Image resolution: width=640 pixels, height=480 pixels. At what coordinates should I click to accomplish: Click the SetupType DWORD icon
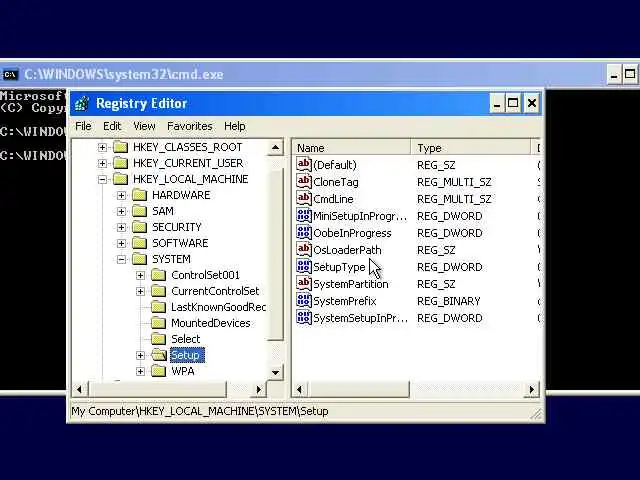point(304,267)
